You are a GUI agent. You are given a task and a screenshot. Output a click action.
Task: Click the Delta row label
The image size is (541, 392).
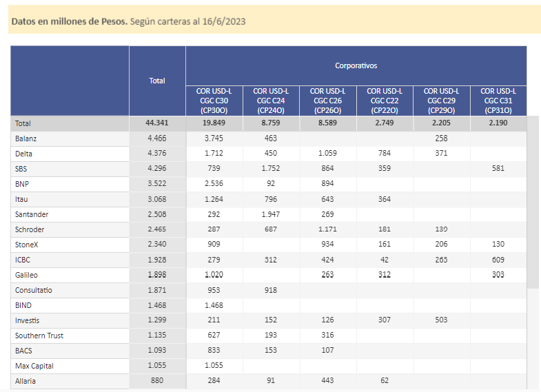[x=25, y=154]
